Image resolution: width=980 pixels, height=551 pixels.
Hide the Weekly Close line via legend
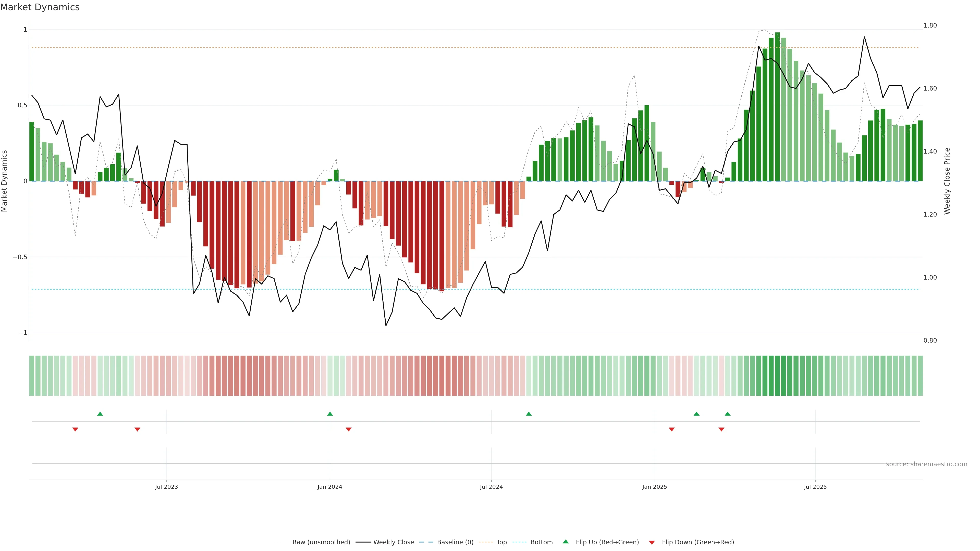[x=393, y=542]
